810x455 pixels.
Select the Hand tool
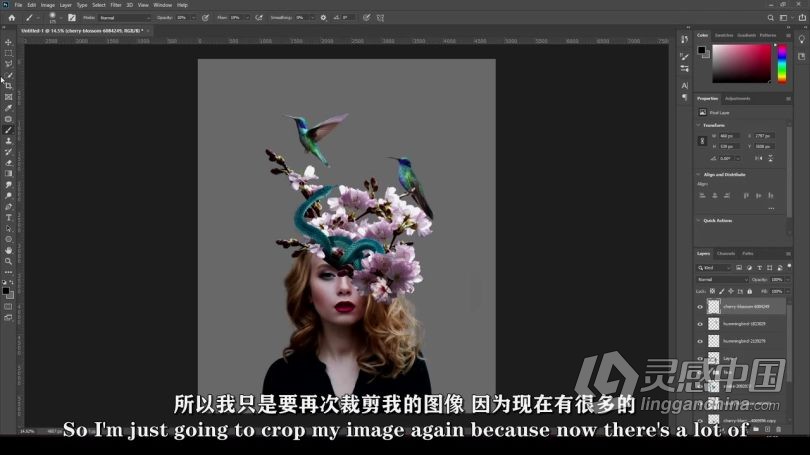tap(9, 250)
